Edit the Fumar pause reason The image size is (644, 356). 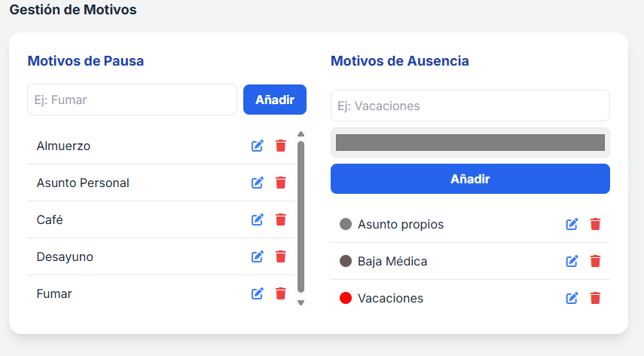coord(258,293)
